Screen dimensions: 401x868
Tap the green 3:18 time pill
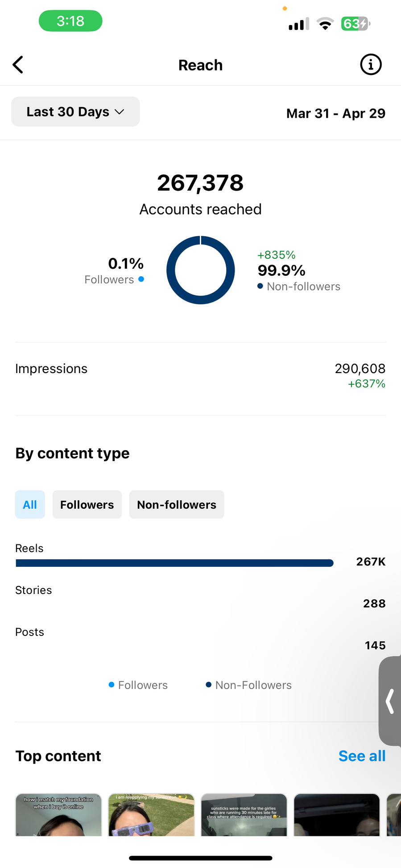click(x=70, y=21)
